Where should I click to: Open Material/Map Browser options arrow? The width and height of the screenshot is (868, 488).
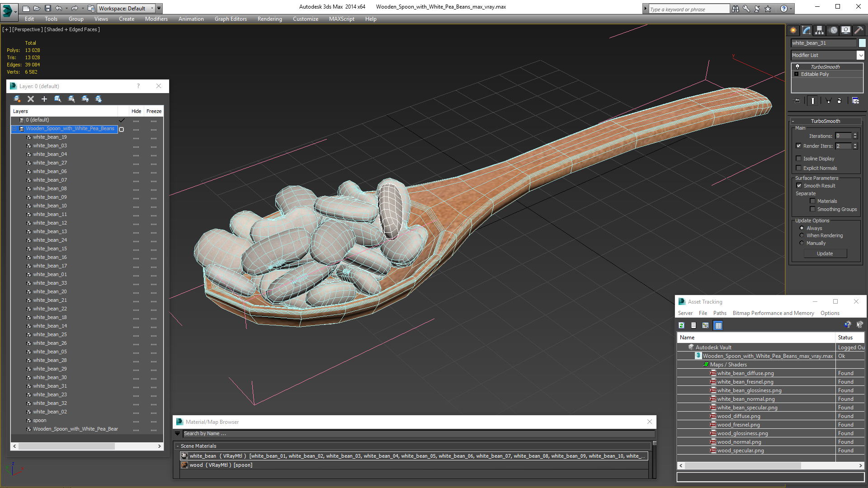tap(178, 433)
